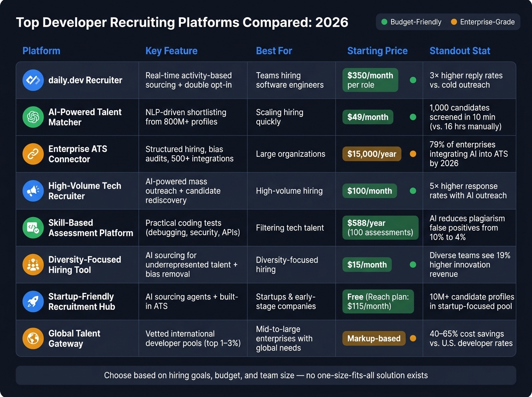Click the Platform column header
This screenshot has height=397, width=532.
point(41,51)
